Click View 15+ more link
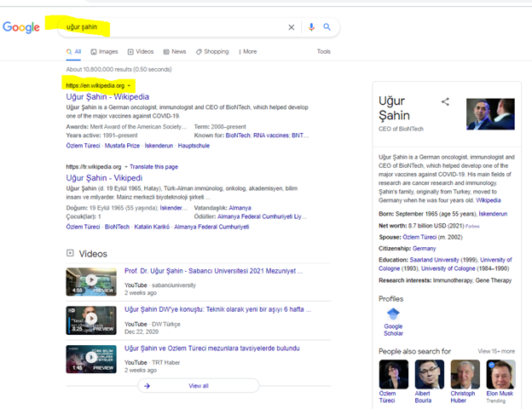The image size is (532, 409). 496,351
